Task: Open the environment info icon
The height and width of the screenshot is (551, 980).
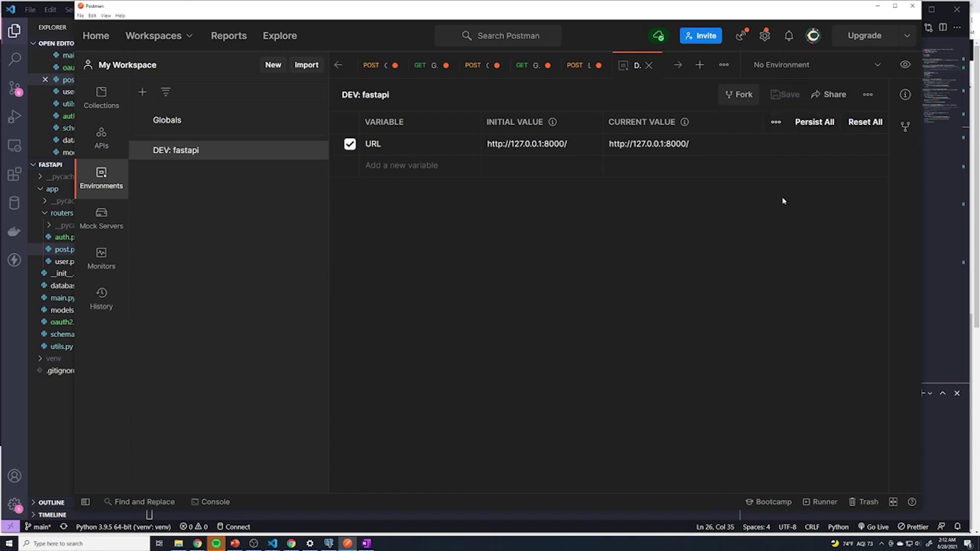Action: click(x=905, y=94)
